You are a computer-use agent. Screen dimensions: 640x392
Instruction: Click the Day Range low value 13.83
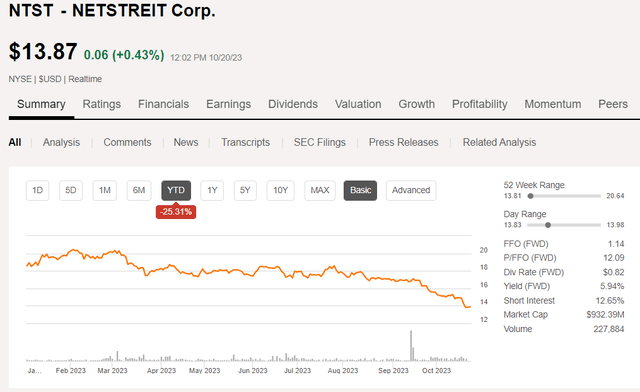click(x=513, y=225)
